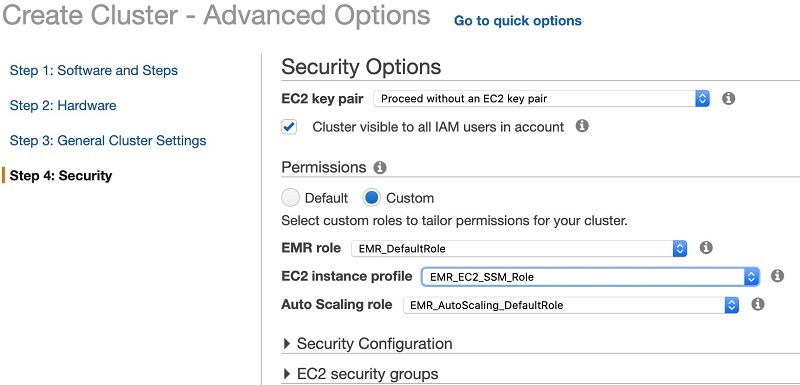The image size is (800, 385).
Task: Open the EC2 instance profile dropdown
Action: (590, 277)
